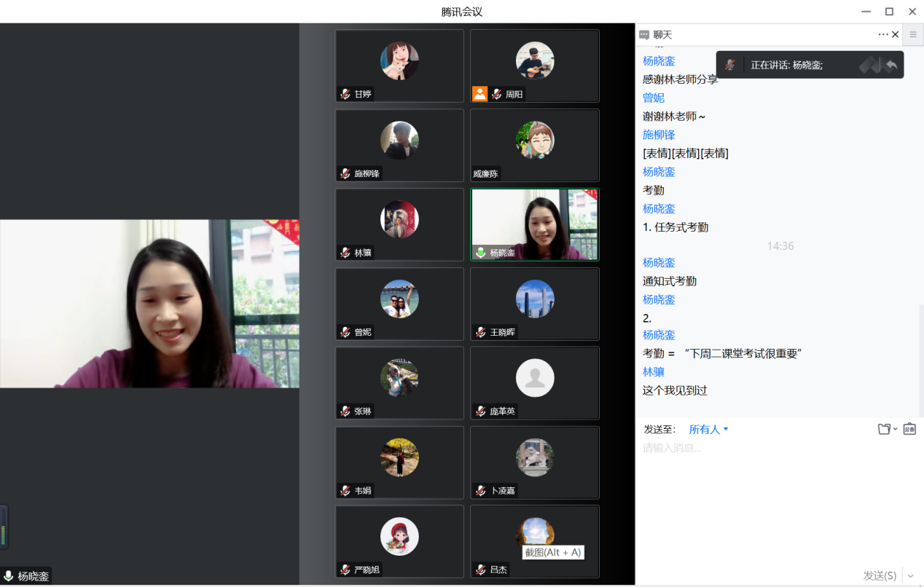Expand the 所有人 recipient dropdown
The height and width of the screenshot is (587, 924).
point(708,430)
